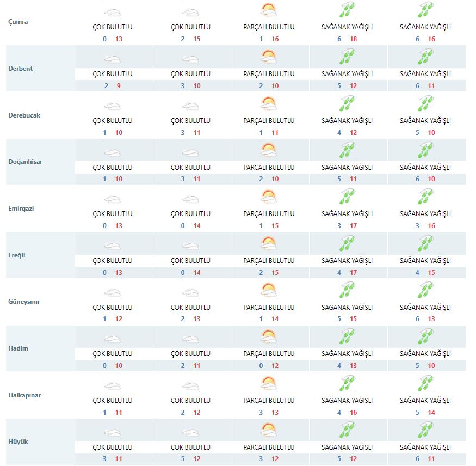Viewport: 476px width, 466px height.
Task: Click Derbent's partly cloudy sun icon
Action: (269, 57)
